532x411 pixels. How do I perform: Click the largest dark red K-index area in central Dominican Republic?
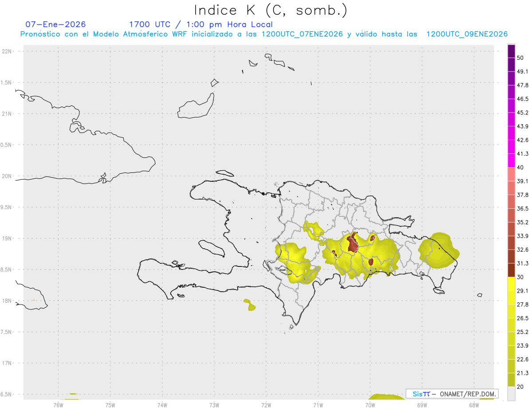(x=353, y=243)
